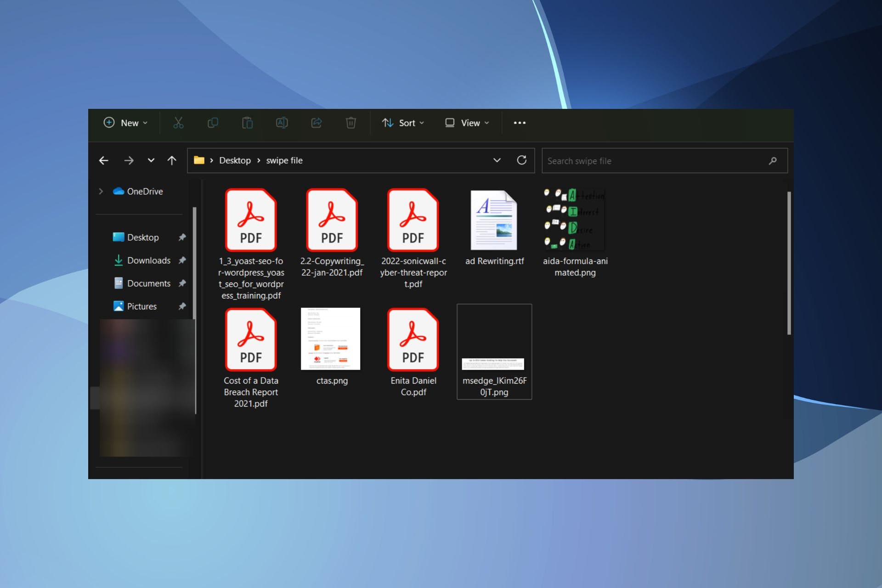Click the Share icon in toolbar

point(317,123)
